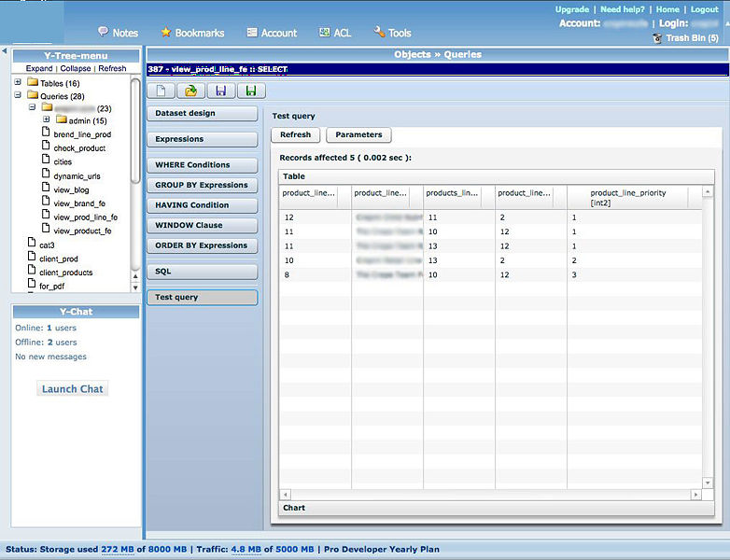Click the Logout link
Viewport: 730px width, 560px height.
click(704, 9)
